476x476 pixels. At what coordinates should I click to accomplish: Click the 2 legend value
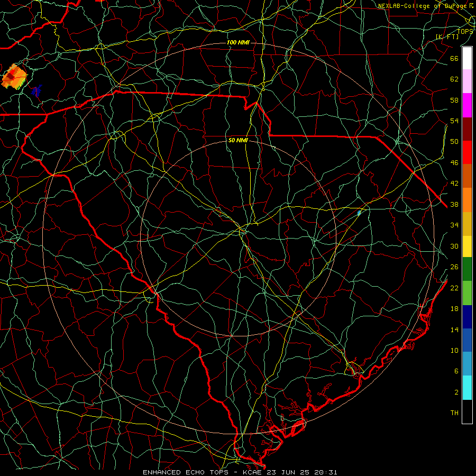click(x=456, y=392)
